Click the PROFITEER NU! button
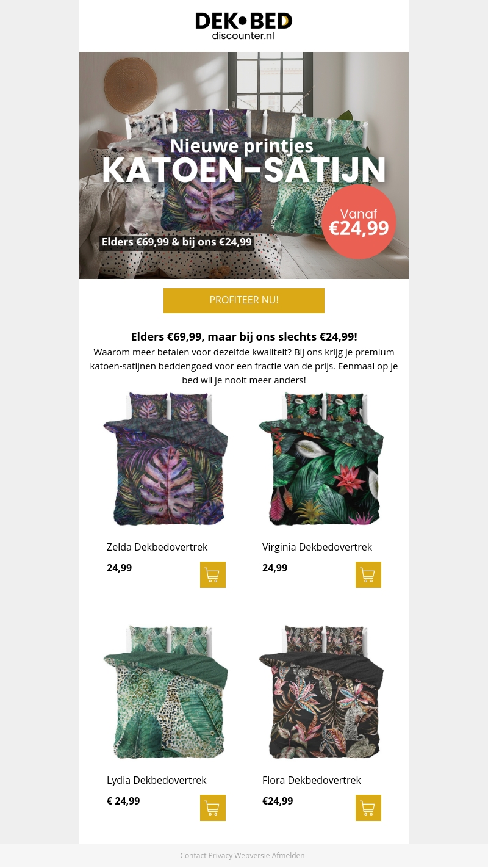The width and height of the screenshot is (488, 868). (244, 300)
